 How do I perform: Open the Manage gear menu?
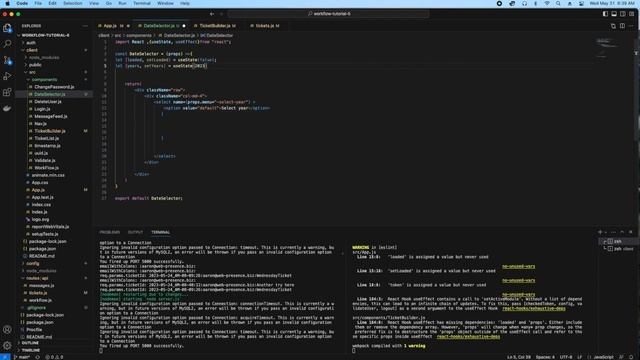tap(7, 345)
